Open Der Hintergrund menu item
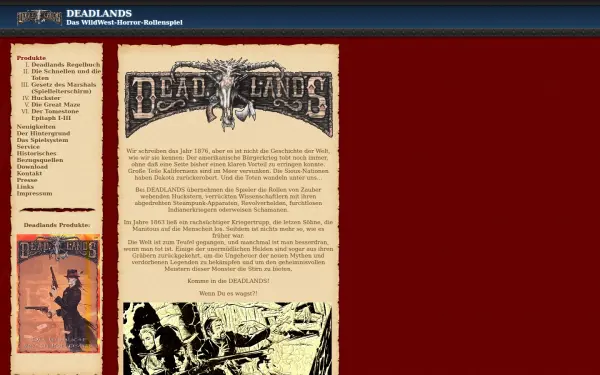The height and width of the screenshot is (375, 600). click(43, 133)
